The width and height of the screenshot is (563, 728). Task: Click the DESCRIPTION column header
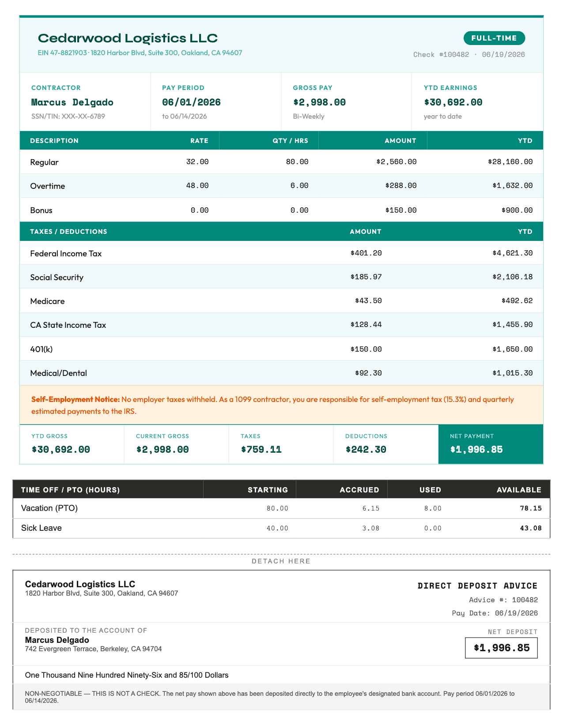tap(54, 141)
